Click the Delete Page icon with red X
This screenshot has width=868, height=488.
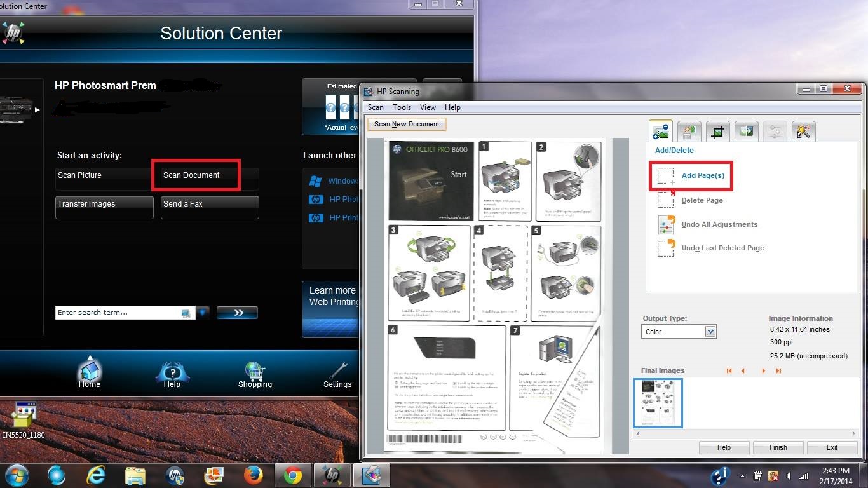point(666,199)
